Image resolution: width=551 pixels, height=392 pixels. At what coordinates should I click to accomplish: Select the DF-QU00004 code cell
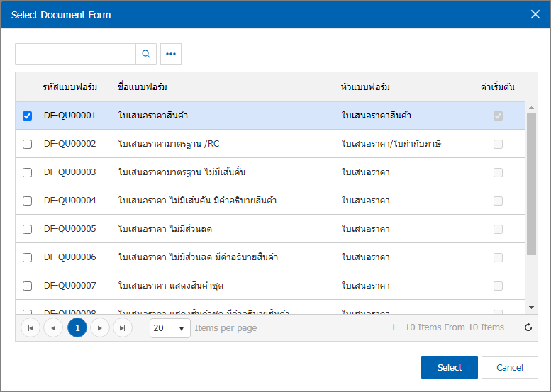pyautogui.click(x=70, y=201)
